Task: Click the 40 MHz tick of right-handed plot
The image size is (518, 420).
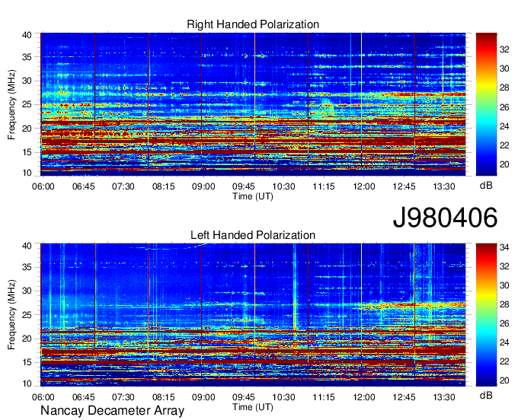Action: pyautogui.click(x=27, y=35)
